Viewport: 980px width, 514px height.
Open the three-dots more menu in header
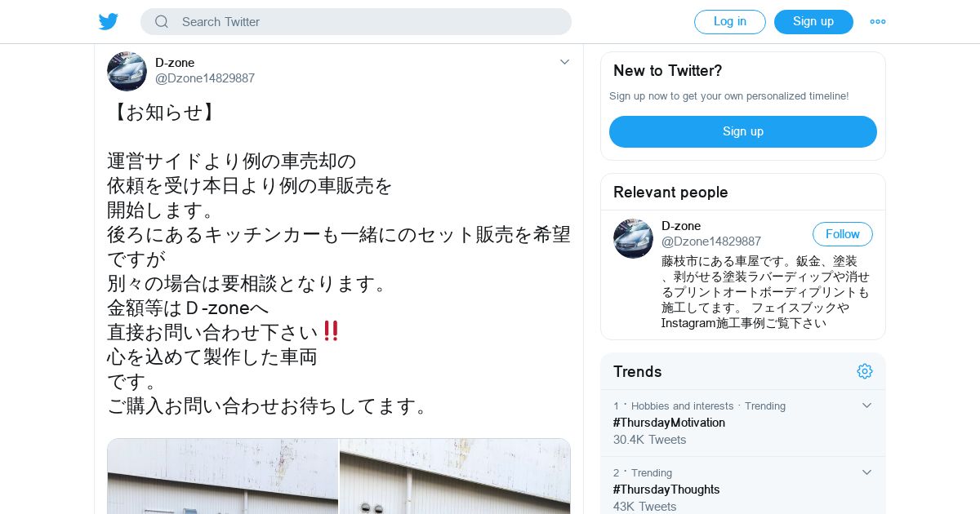(x=878, y=22)
